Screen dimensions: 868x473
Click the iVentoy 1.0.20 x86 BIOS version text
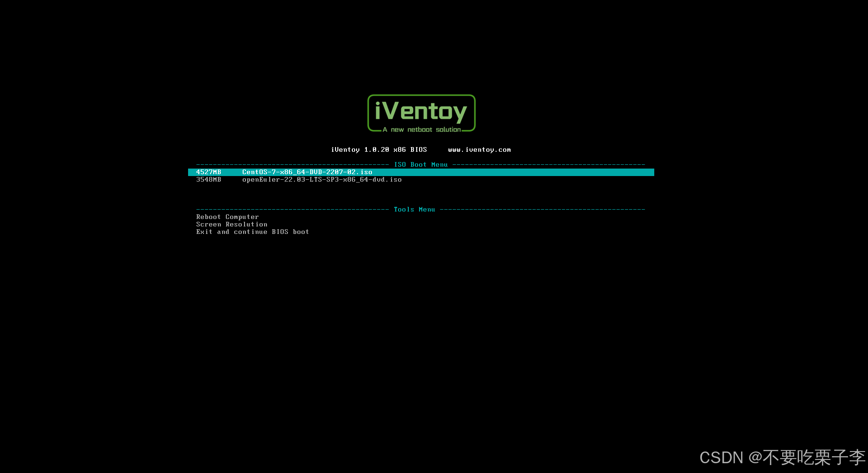click(379, 150)
